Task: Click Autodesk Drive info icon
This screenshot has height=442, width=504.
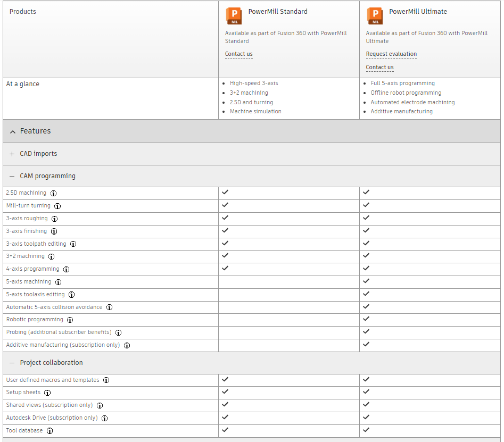Action: [x=104, y=418]
